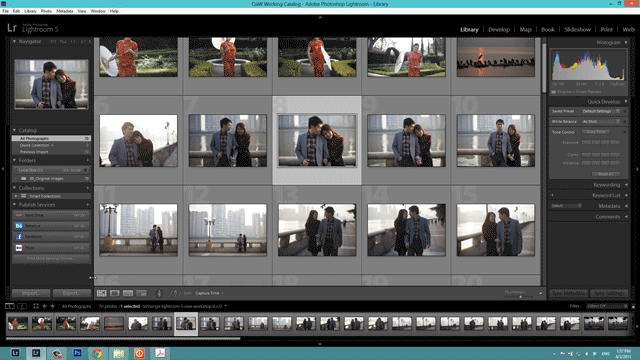
Task: Open Metadata Default preset dropdown
Action: click(x=567, y=206)
